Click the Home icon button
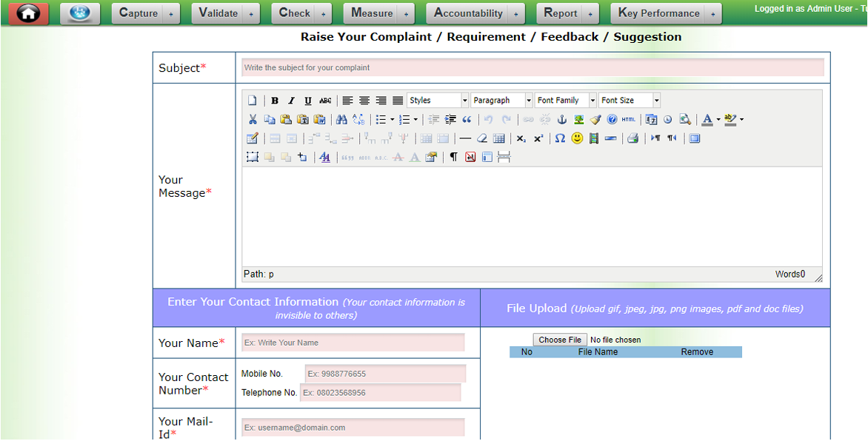Image resolution: width=868 pixels, height=441 pixels. coord(28,13)
